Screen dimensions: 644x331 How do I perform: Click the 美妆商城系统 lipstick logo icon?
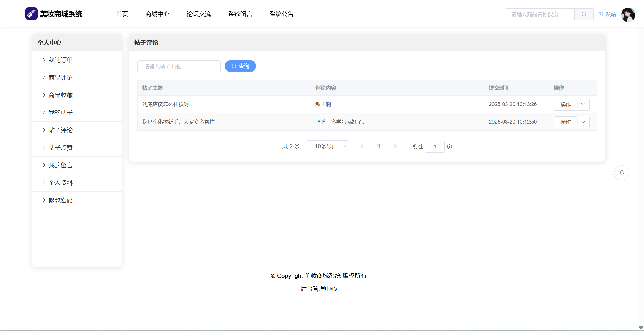pos(31,14)
